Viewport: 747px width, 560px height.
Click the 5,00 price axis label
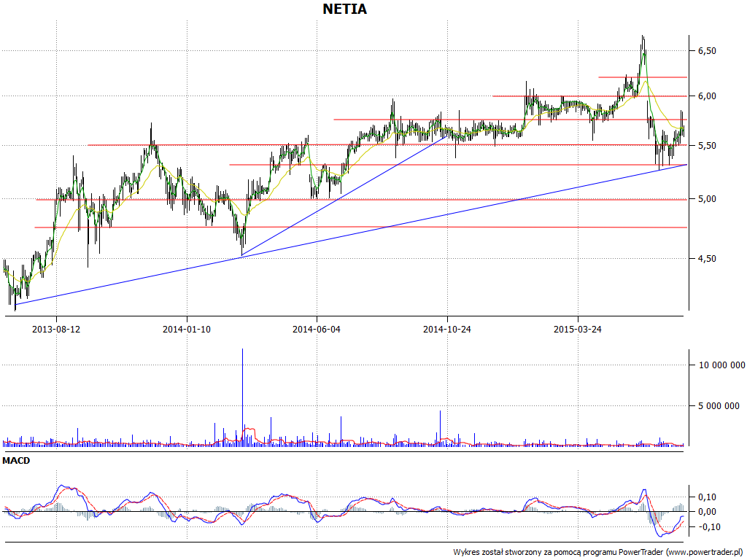coord(708,199)
